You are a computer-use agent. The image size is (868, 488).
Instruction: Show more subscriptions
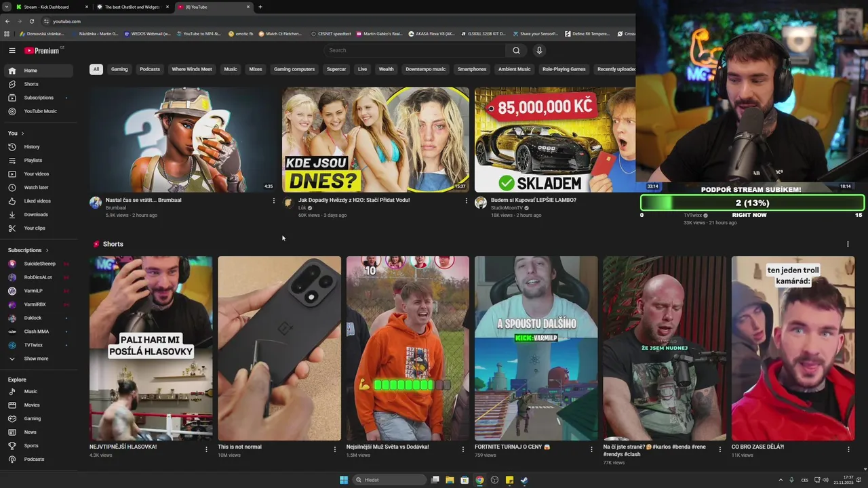tap(37, 359)
